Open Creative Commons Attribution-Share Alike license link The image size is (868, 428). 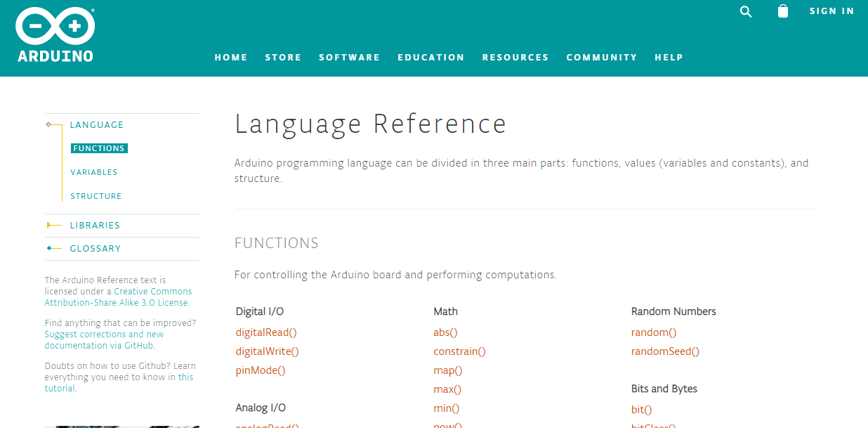(x=152, y=292)
